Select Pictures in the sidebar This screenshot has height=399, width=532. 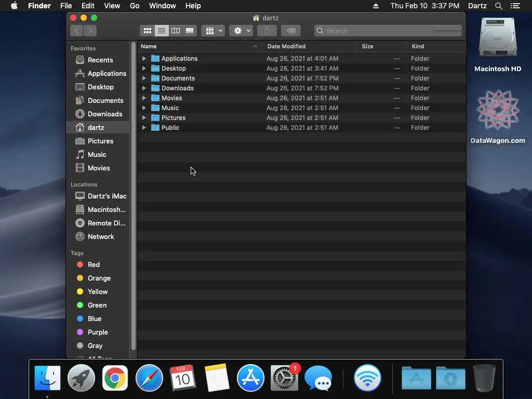tap(98, 141)
